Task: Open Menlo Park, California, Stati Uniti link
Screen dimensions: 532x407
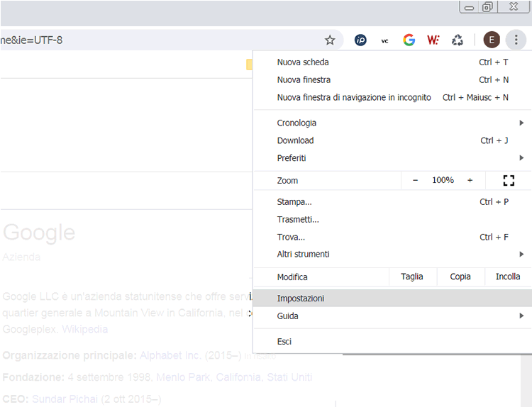Action: [234, 377]
